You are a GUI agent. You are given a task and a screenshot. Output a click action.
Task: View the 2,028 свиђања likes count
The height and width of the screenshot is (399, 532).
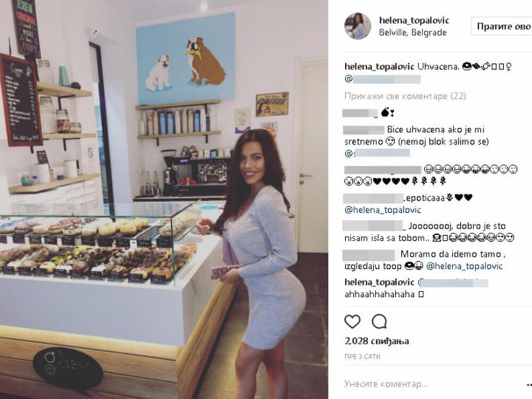pyautogui.click(x=377, y=341)
